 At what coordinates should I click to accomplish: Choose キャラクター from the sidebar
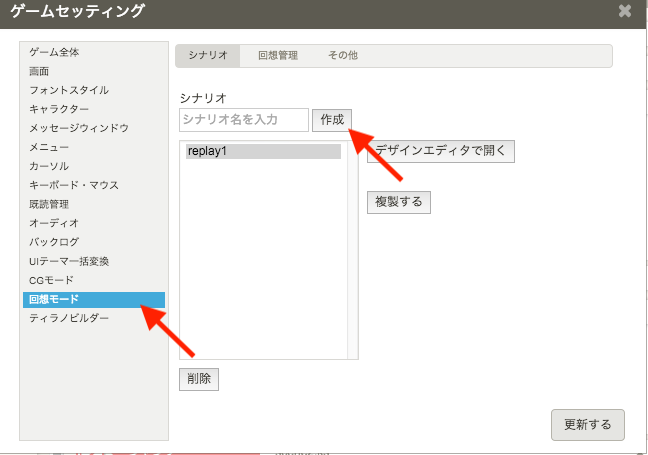coord(59,109)
